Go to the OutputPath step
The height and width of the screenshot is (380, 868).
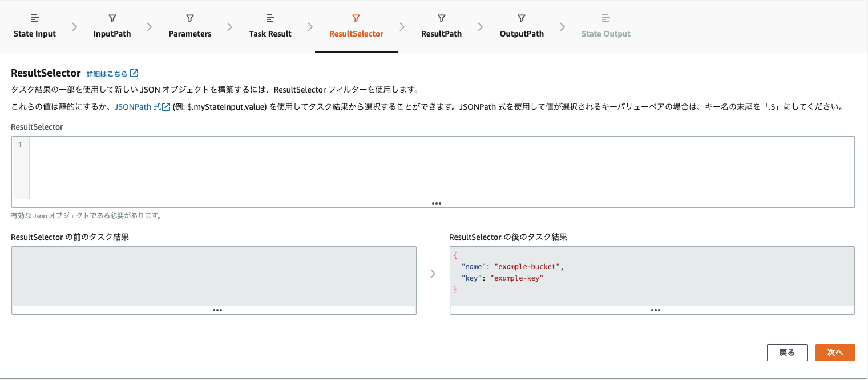point(521,33)
